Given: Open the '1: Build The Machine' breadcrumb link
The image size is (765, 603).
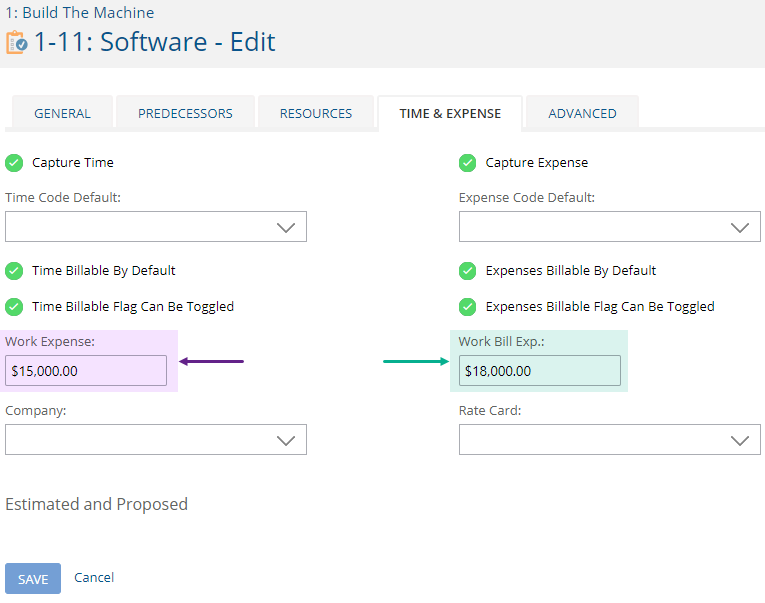Looking at the screenshot, I should point(80,13).
